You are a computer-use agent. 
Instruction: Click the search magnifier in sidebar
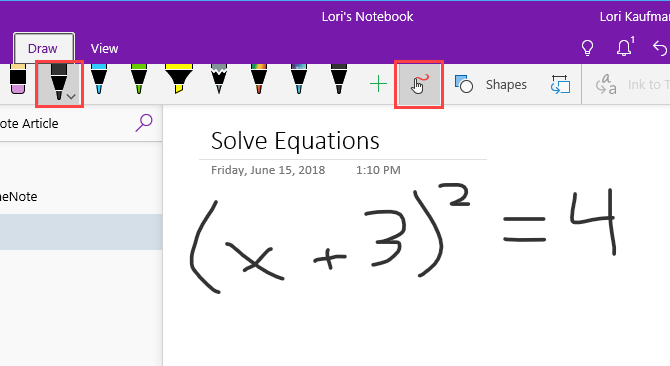tap(144, 123)
